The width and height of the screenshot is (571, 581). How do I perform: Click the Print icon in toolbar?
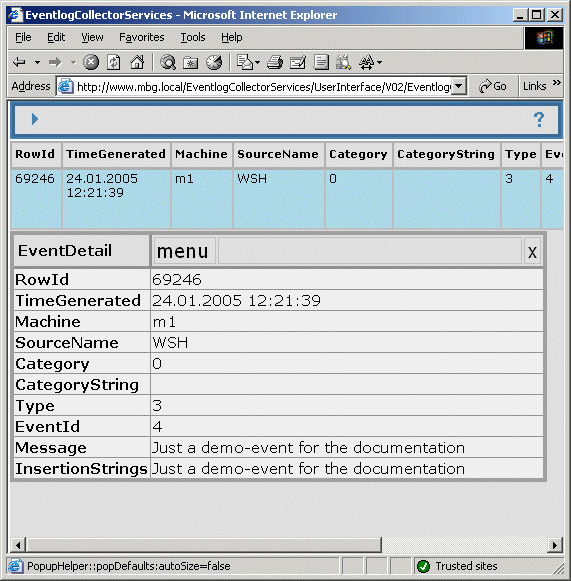[275, 62]
